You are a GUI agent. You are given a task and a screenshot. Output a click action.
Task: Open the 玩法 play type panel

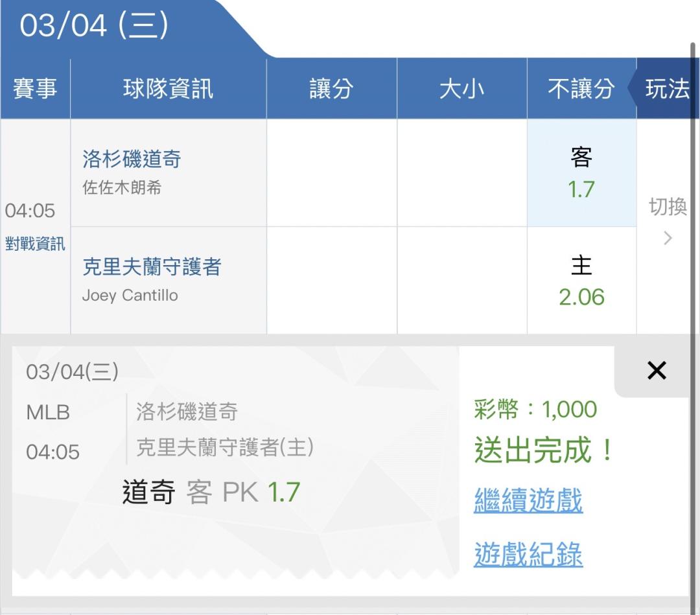667,89
